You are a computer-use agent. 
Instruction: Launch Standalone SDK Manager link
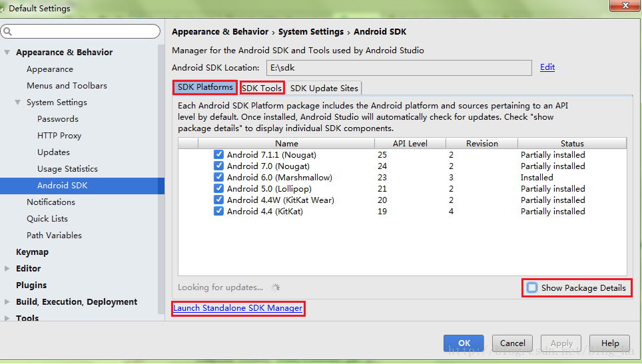click(238, 308)
